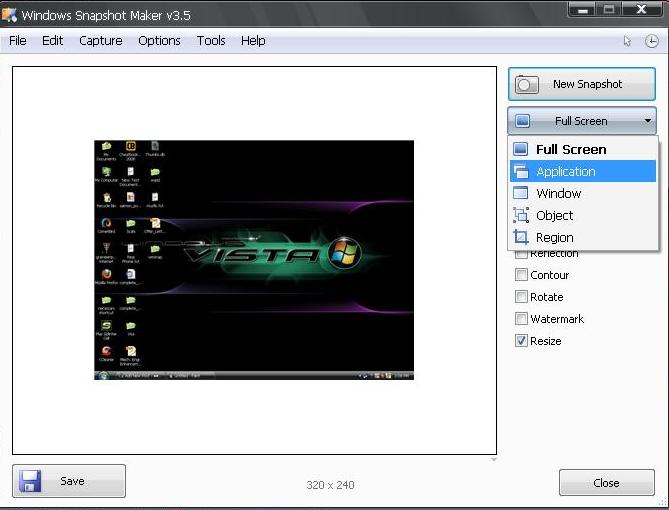Click the Vista desktop snapshot preview
The image size is (669, 510).
pyautogui.click(x=253, y=260)
